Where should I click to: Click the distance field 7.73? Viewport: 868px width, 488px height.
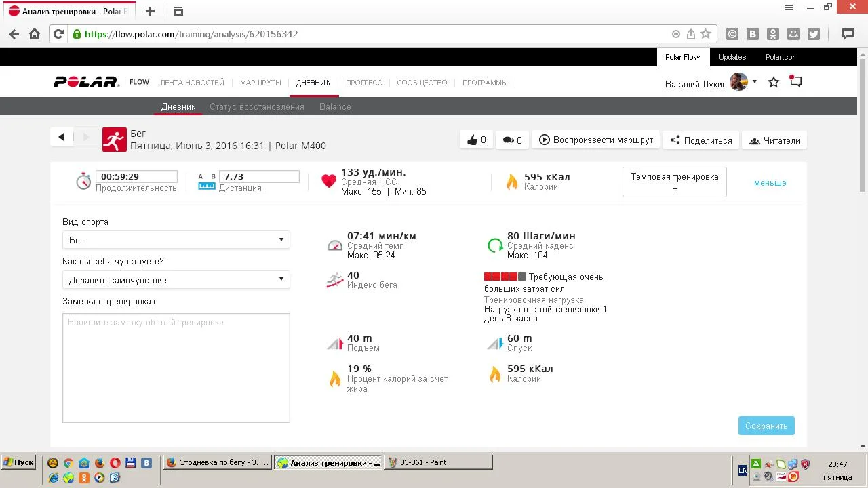point(259,176)
